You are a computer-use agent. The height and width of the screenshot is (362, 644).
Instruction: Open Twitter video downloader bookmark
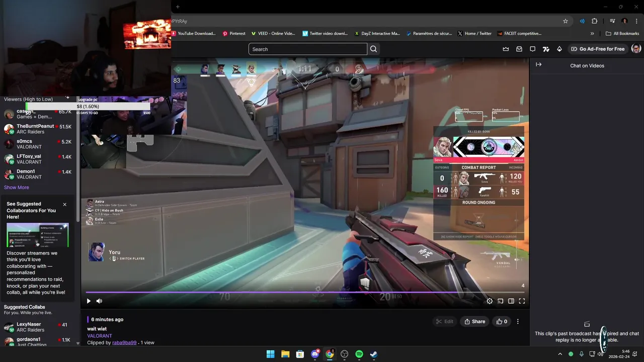[x=325, y=34]
